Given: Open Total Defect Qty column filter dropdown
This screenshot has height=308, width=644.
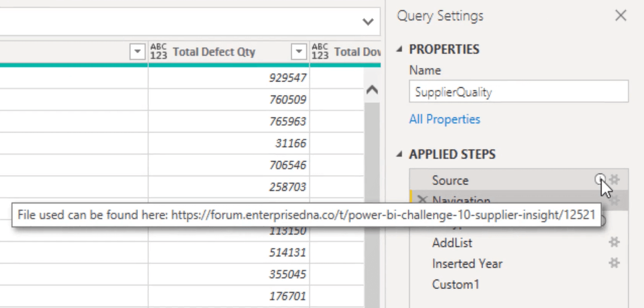Looking at the screenshot, I should pyautogui.click(x=298, y=52).
